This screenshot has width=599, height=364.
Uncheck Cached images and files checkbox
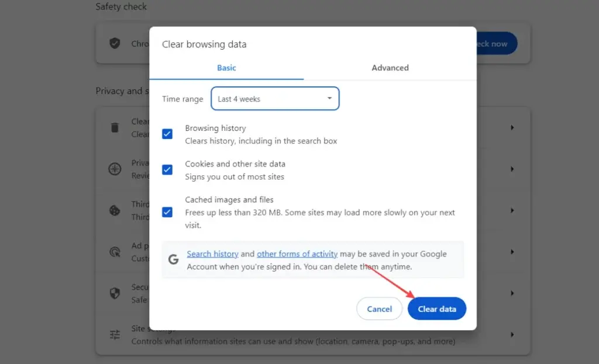pos(167,212)
